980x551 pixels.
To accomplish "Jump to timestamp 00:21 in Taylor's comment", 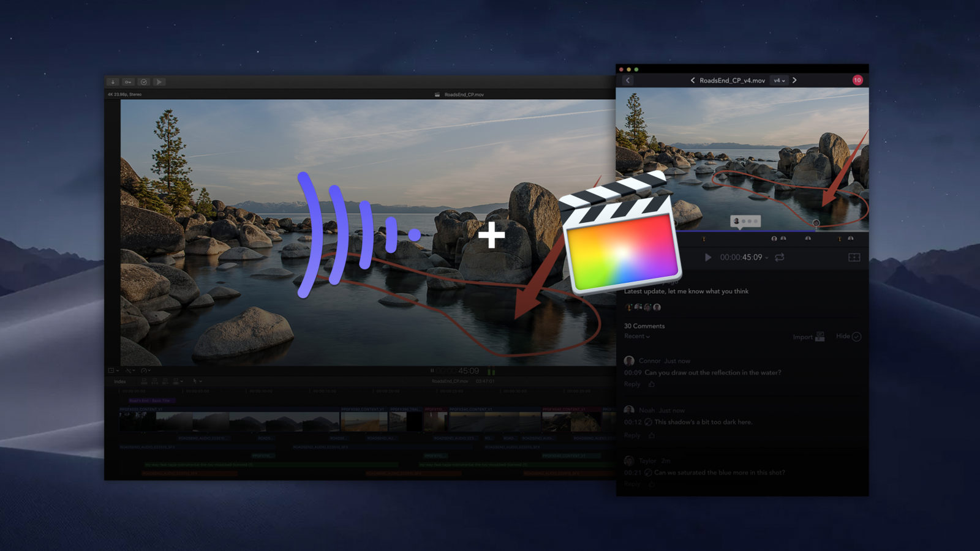I will click(x=633, y=473).
